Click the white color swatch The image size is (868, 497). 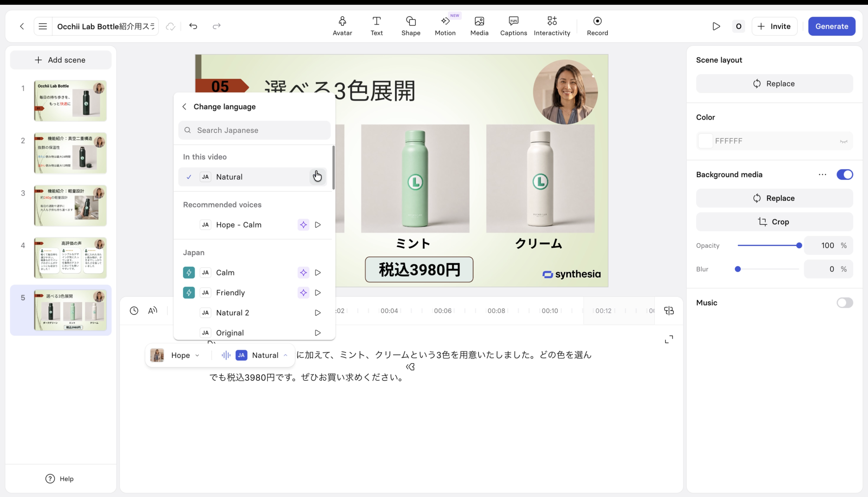pyautogui.click(x=705, y=141)
